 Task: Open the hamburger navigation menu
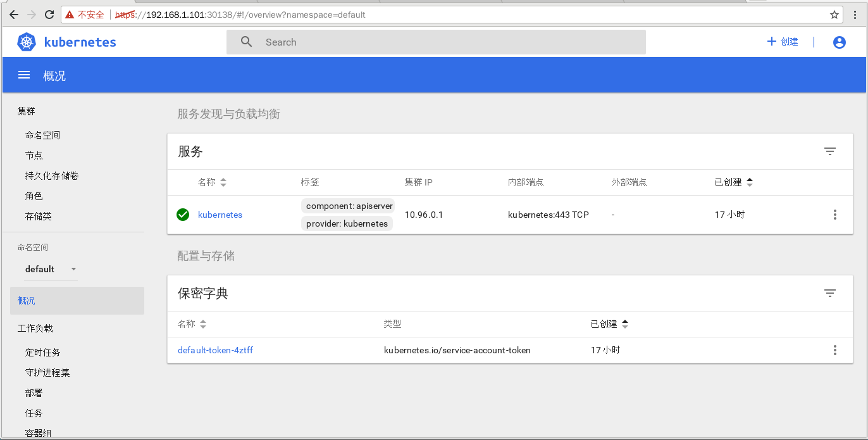(x=24, y=75)
